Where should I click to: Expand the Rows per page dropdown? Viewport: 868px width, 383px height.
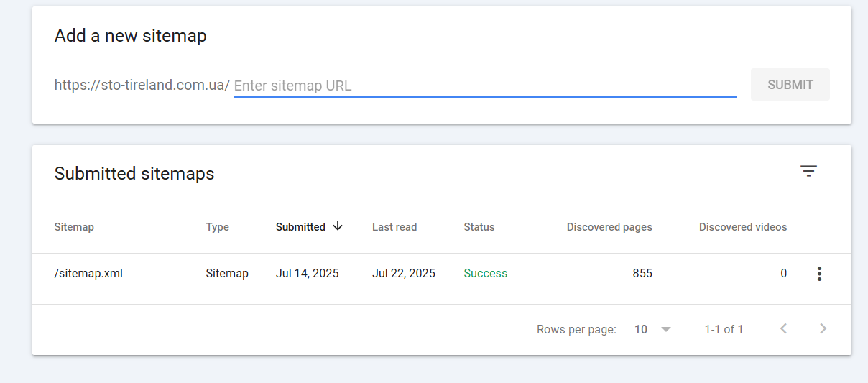[665, 329]
